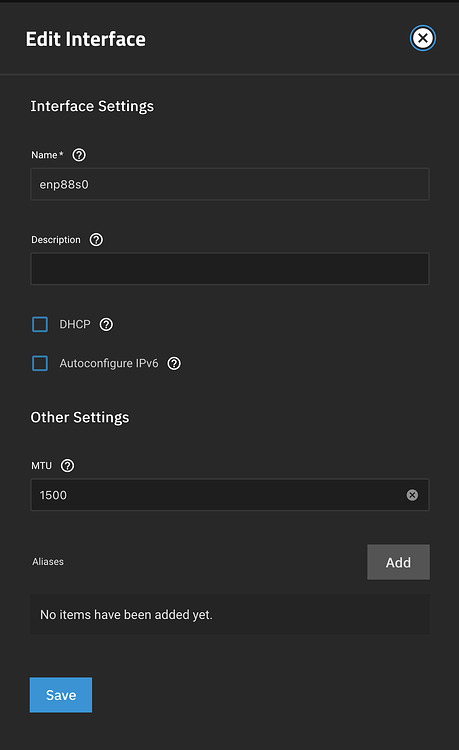Image resolution: width=459 pixels, height=750 pixels.
Task: Open help tooltip for Name field
Action: coord(79,155)
